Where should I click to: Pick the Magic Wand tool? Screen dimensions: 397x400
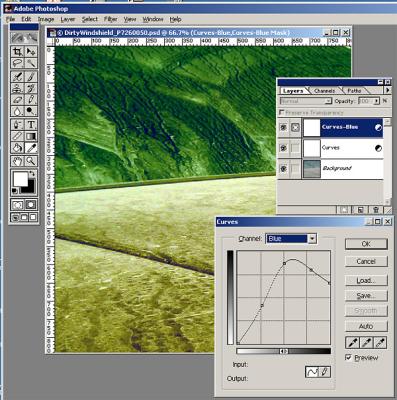click(31, 63)
